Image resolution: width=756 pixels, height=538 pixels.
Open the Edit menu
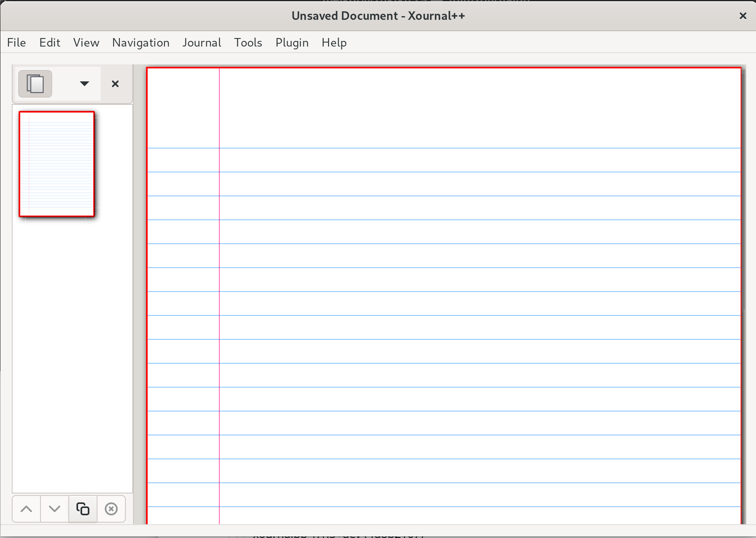[50, 43]
